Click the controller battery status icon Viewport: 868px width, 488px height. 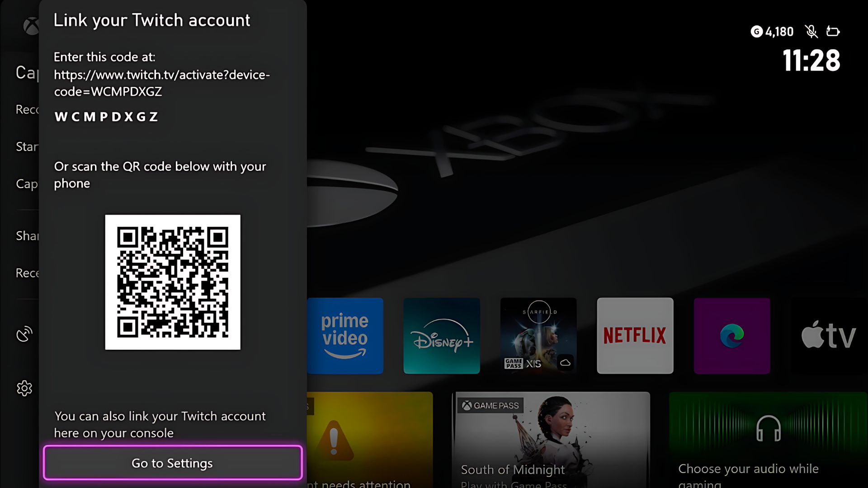[x=833, y=31]
